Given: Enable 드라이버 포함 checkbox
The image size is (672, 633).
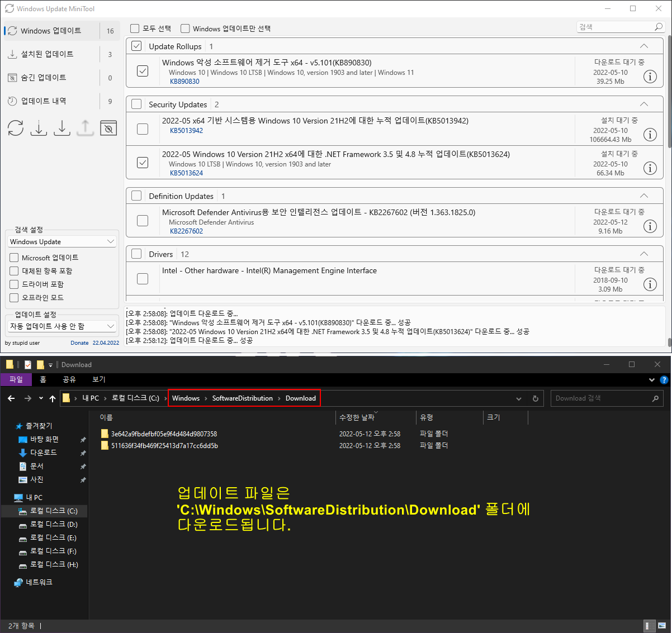Looking at the screenshot, I should coord(15,284).
